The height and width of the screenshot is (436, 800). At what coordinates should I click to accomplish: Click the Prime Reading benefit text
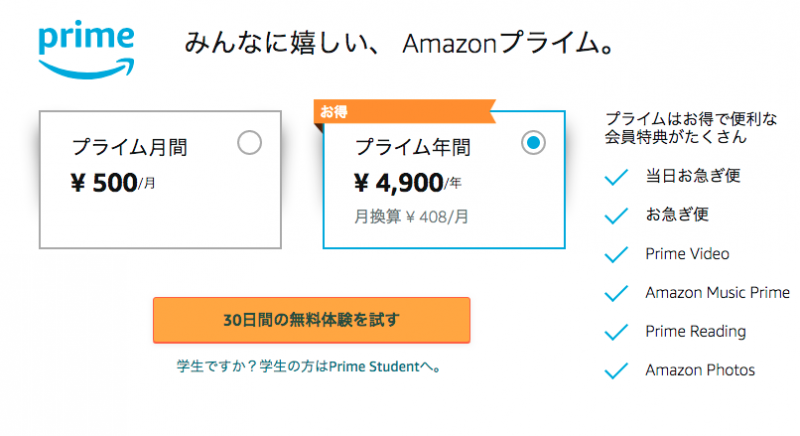click(695, 331)
